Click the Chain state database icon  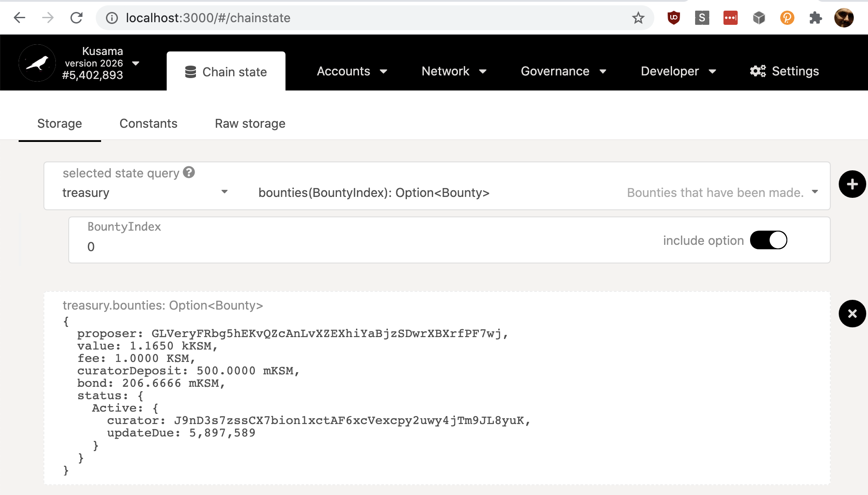pyautogui.click(x=191, y=72)
